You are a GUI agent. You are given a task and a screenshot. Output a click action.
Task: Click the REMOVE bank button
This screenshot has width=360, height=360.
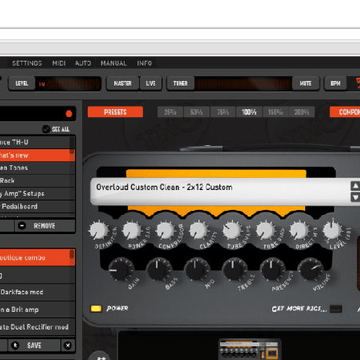point(45,226)
